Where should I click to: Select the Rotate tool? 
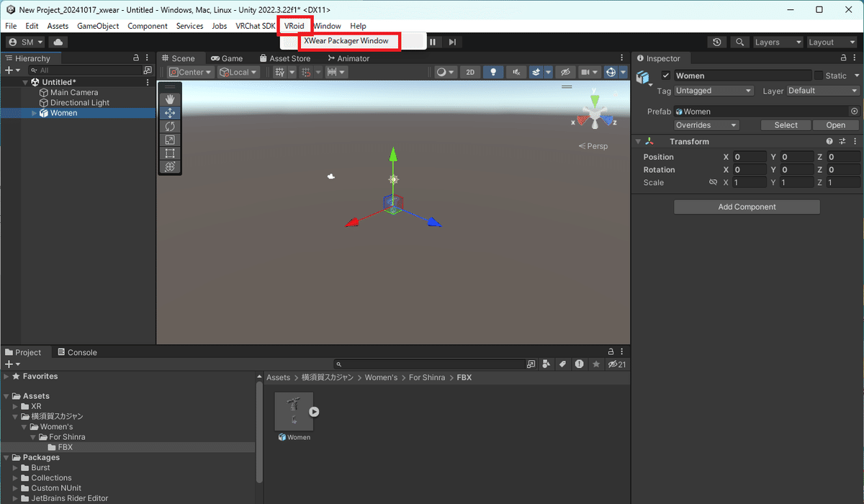coord(170,127)
